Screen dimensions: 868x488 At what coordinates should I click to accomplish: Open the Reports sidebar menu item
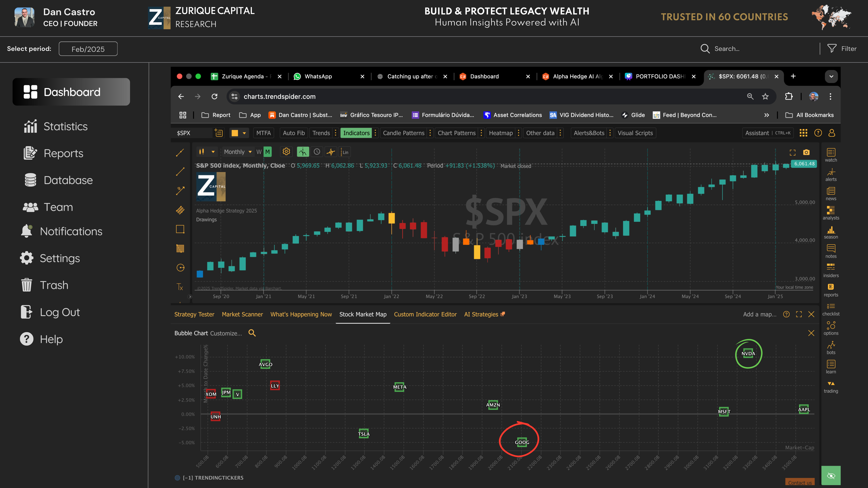(x=63, y=153)
